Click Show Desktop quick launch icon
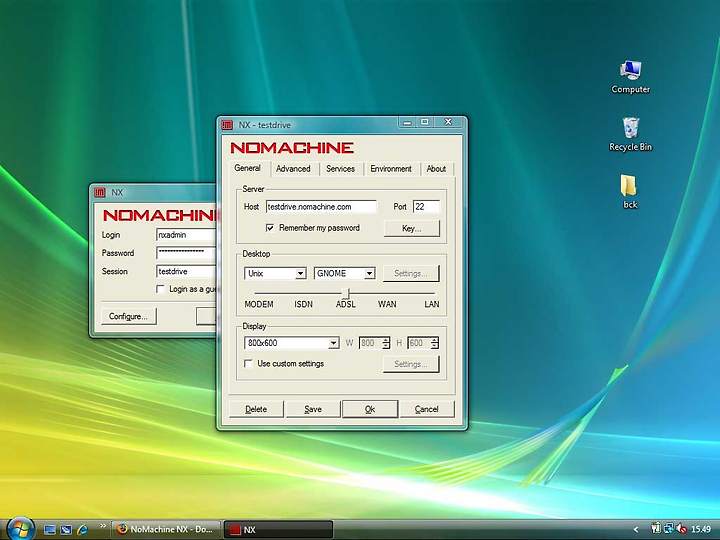Image resolution: width=720 pixels, height=540 pixels. pyautogui.click(x=50, y=529)
